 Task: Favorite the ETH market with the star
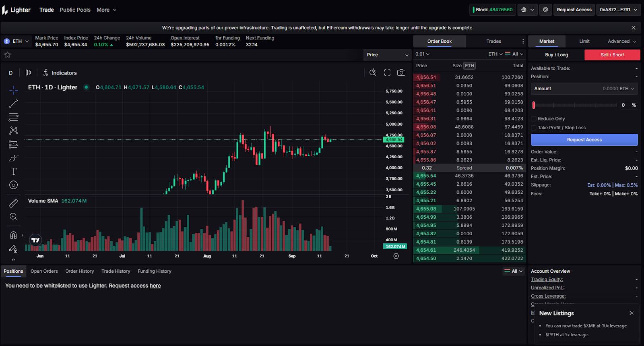pos(7,55)
